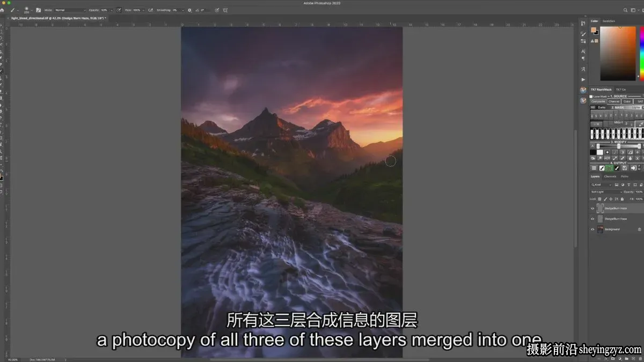
Task: Open the brush settings panel toggle icon
Action: [38, 10]
